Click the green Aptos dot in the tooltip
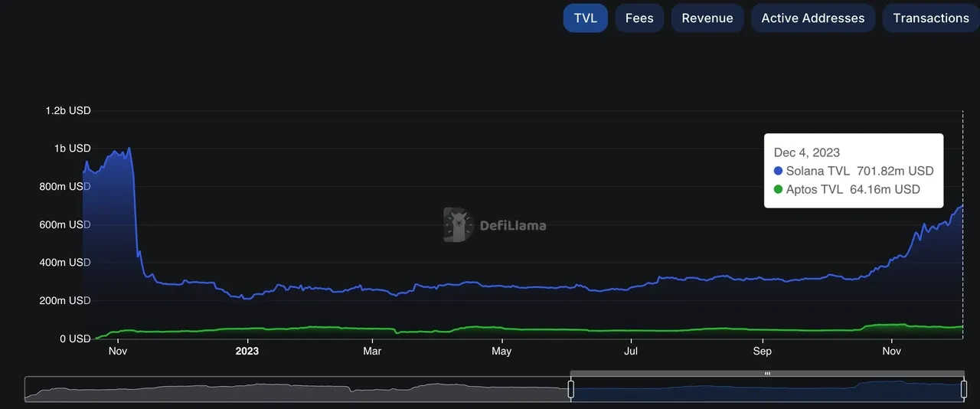 point(779,189)
